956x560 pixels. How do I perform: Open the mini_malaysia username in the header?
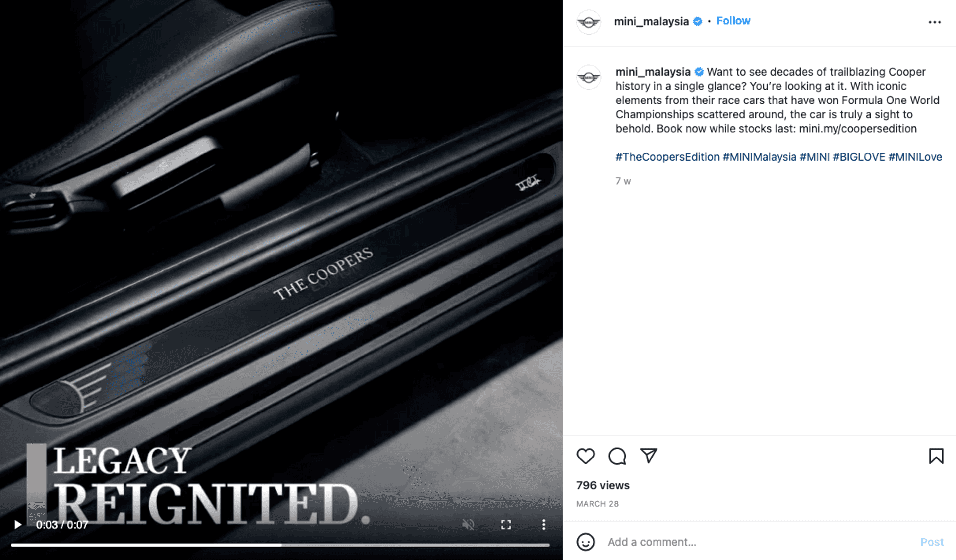point(651,22)
